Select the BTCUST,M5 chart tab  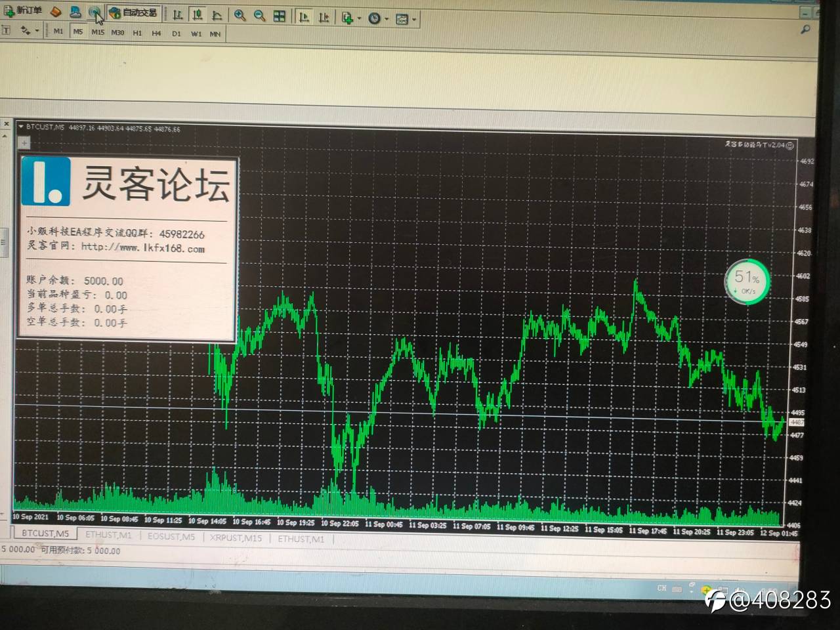45,534
